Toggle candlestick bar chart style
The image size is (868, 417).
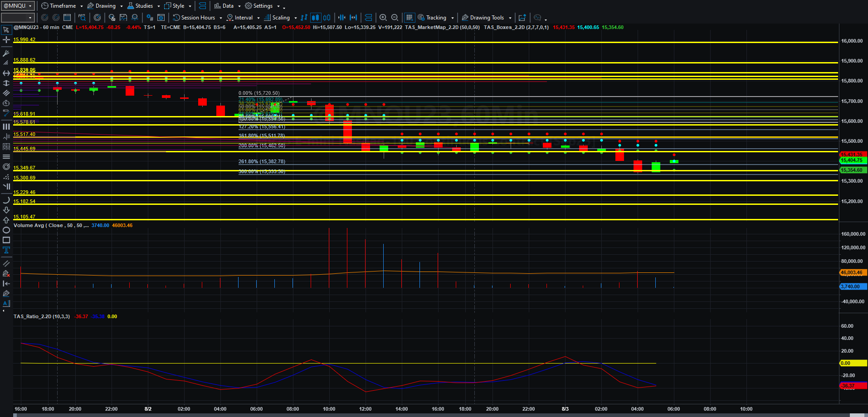click(x=315, y=18)
